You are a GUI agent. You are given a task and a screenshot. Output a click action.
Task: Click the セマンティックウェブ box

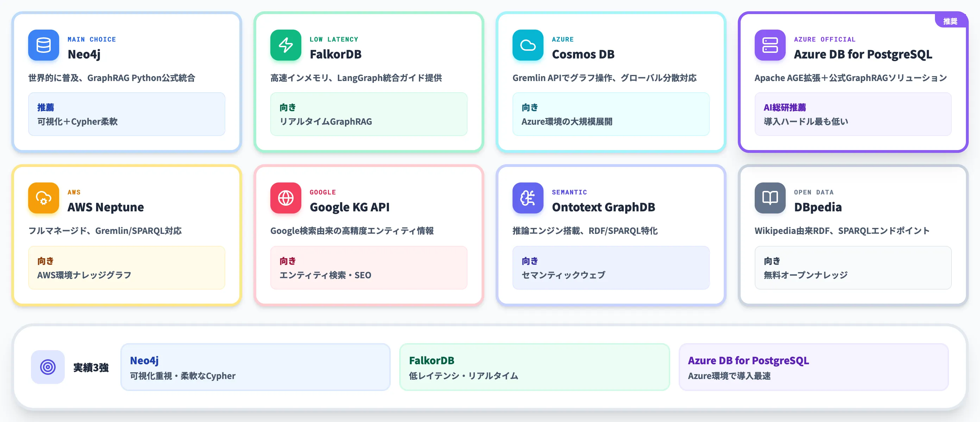pyautogui.click(x=611, y=268)
